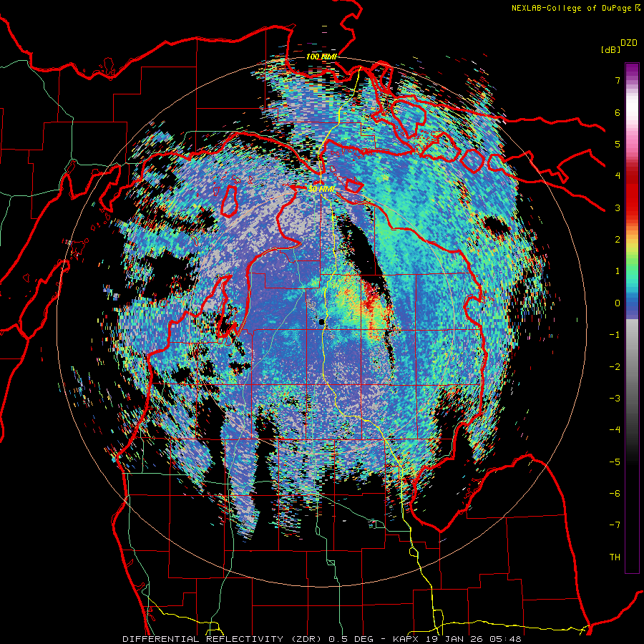This screenshot has width=644, height=644.
Task: Click the 0 value on the color scale
Action: tap(618, 303)
